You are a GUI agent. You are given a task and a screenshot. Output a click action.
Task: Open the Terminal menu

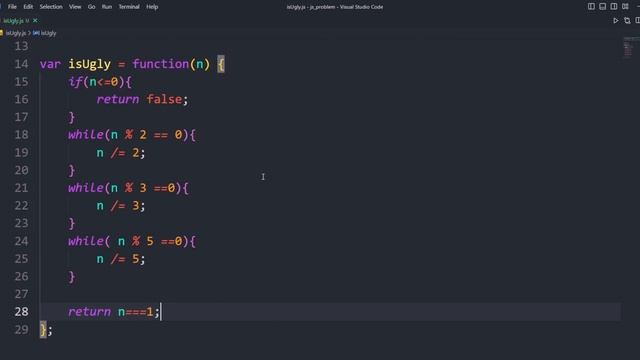click(129, 7)
